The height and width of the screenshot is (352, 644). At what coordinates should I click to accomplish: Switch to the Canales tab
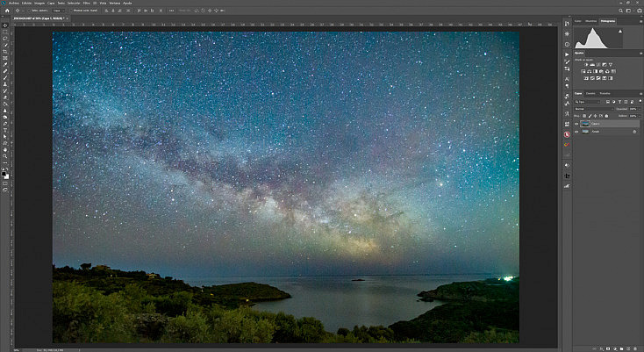coord(590,93)
